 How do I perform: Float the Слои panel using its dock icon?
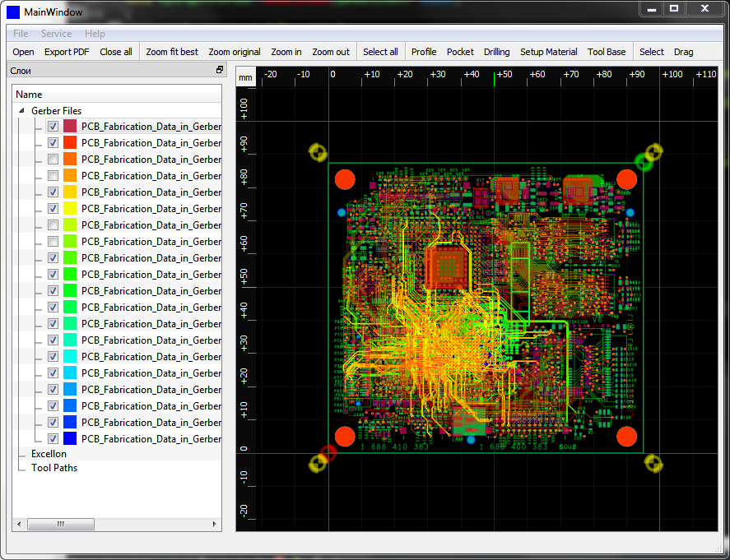tap(220, 71)
